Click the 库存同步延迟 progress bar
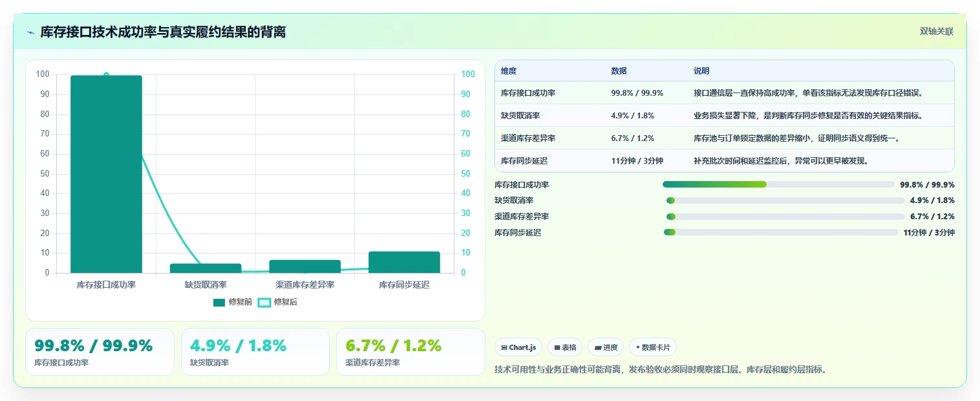 point(781,232)
